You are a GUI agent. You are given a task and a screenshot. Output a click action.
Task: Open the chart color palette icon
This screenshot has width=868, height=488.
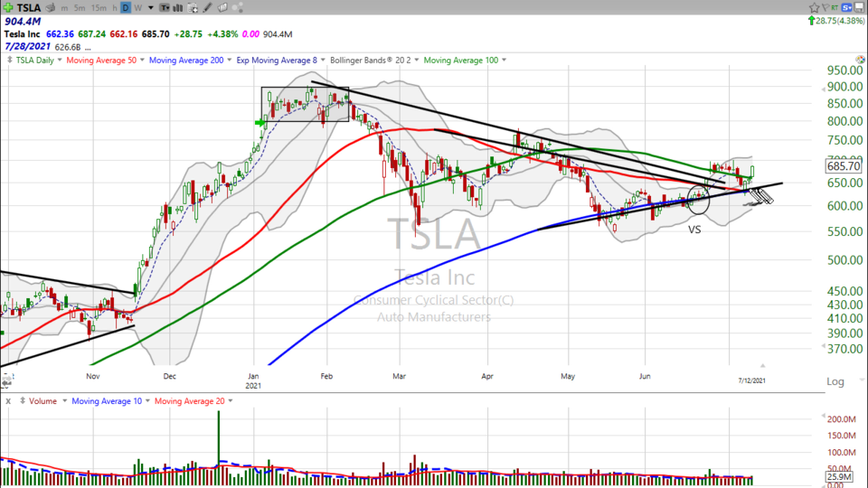[x=860, y=60]
